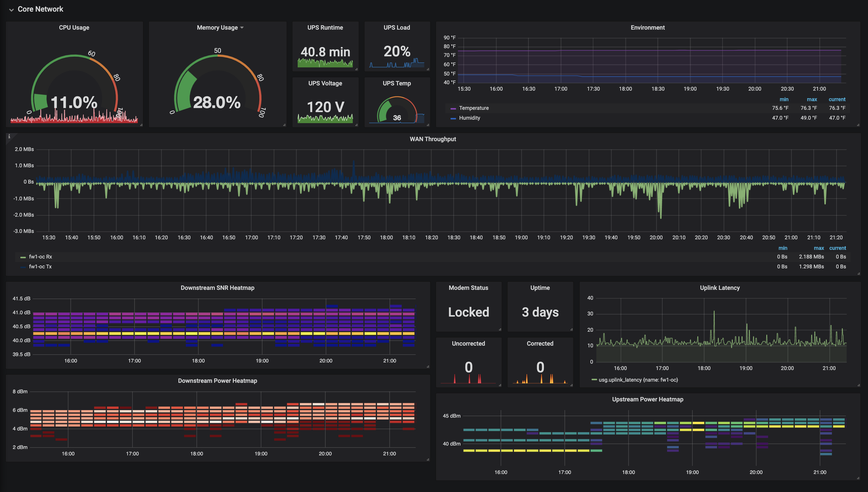Screen dimensions: 868x492
Task: Sort the Environment legend by current
Action: pyautogui.click(x=837, y=99)
